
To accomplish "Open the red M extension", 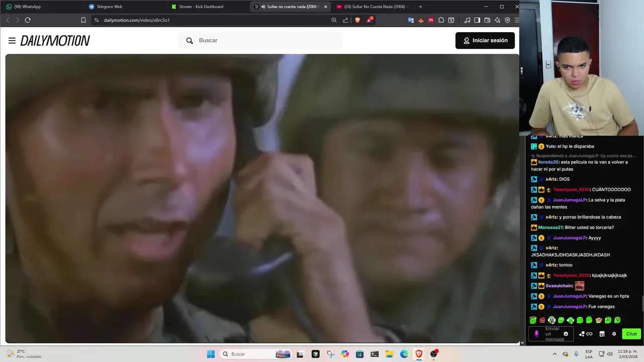I will tap(431, 20).
